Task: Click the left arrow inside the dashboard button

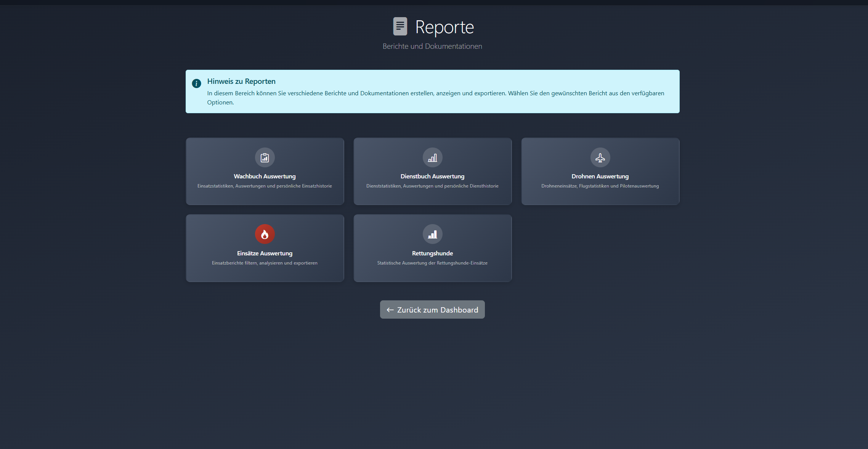Action: (390, 309)
